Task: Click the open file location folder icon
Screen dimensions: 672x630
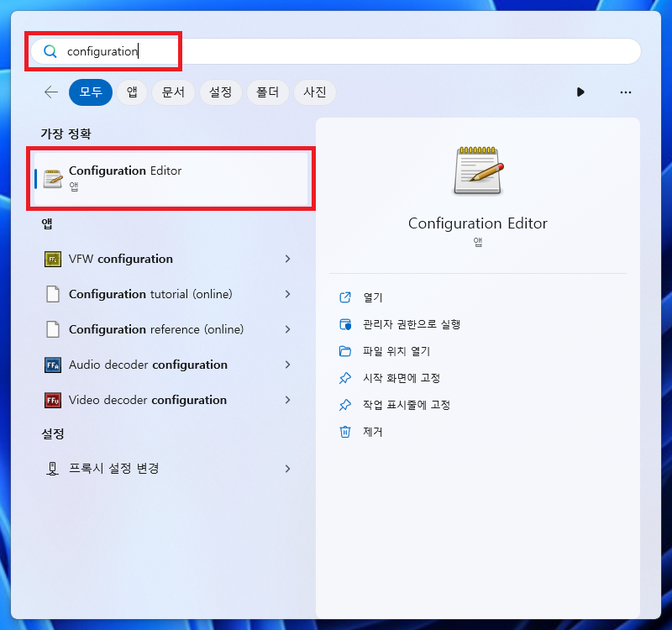Action: (345, 351)
